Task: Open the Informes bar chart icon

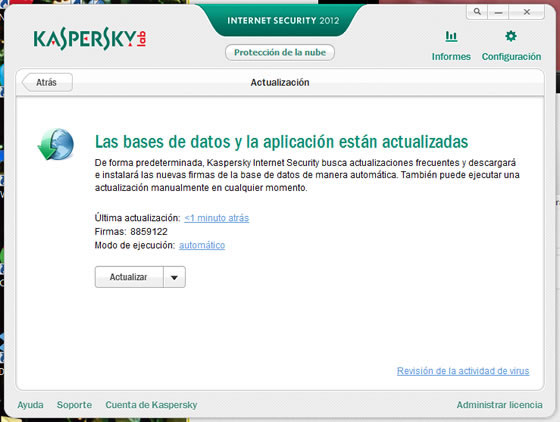Action: [451, 36]
